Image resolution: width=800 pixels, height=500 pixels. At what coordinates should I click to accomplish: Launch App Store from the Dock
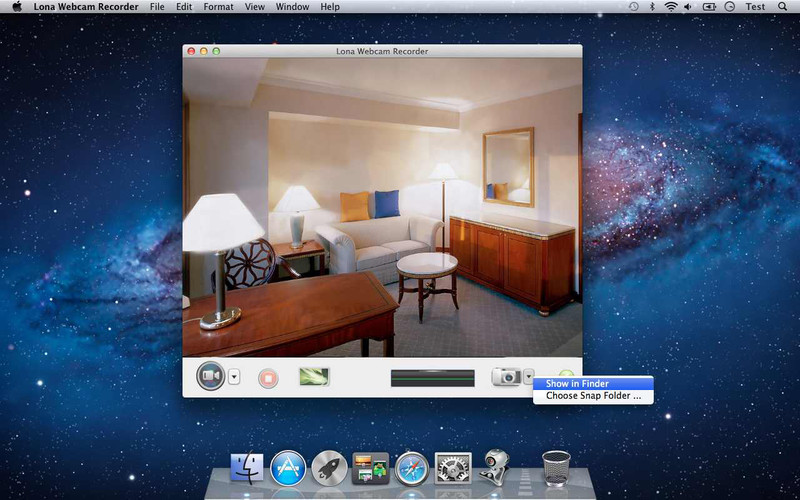(288, 468)
